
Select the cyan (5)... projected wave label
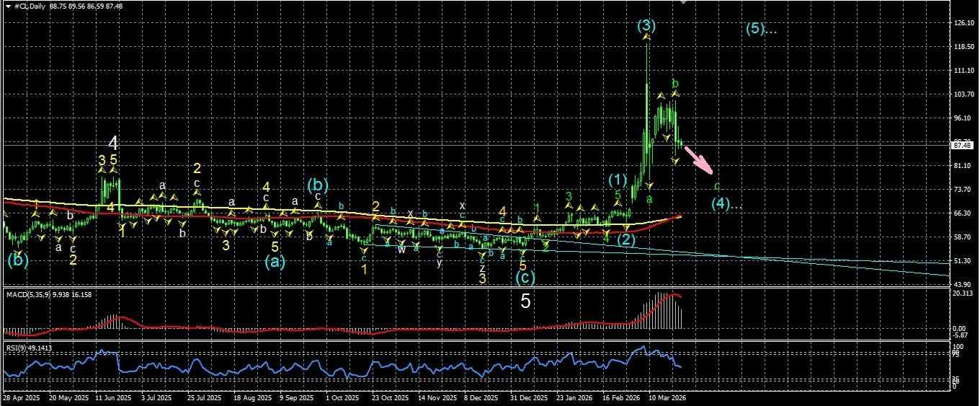pyautogui.click(x=761, y=30)
